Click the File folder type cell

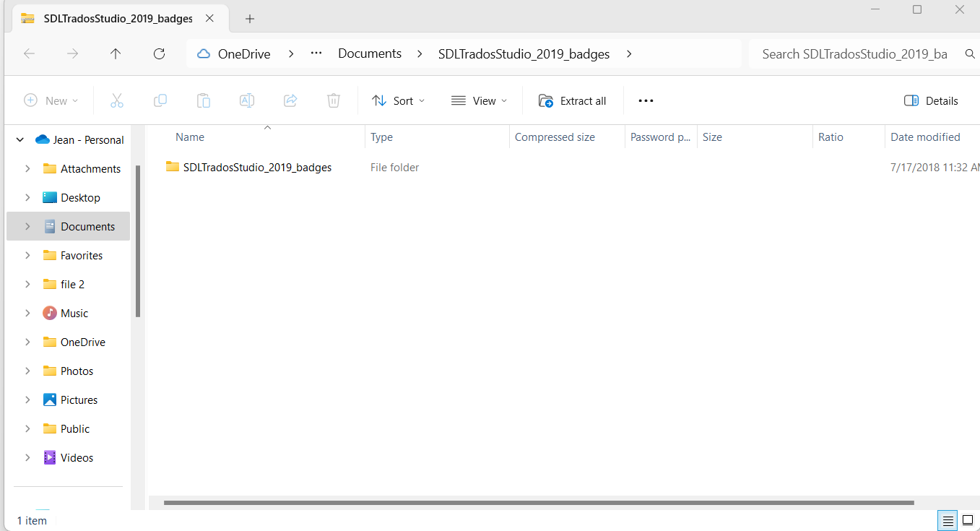(394, 167)
